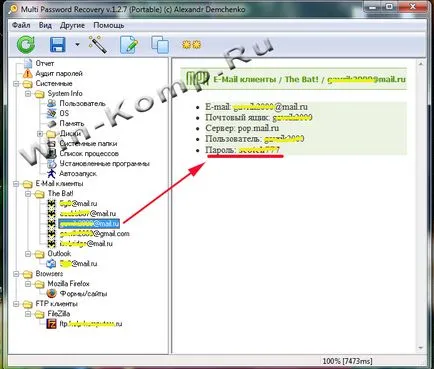Click the copy pages toolbar icon
434x369 pixels.
coord(160,44)
